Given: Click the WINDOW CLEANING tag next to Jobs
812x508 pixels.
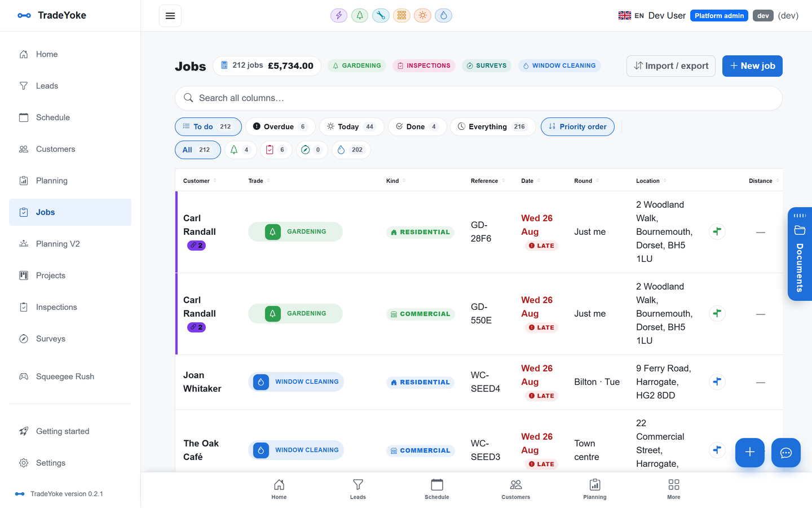Looking at the screenshot, I should (x=559, y=65).
